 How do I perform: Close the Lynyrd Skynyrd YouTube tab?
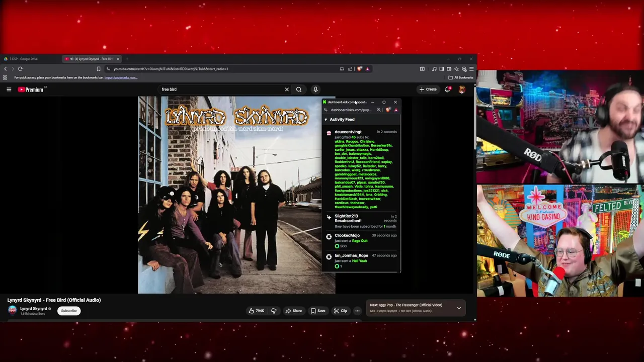click(118, 59)
